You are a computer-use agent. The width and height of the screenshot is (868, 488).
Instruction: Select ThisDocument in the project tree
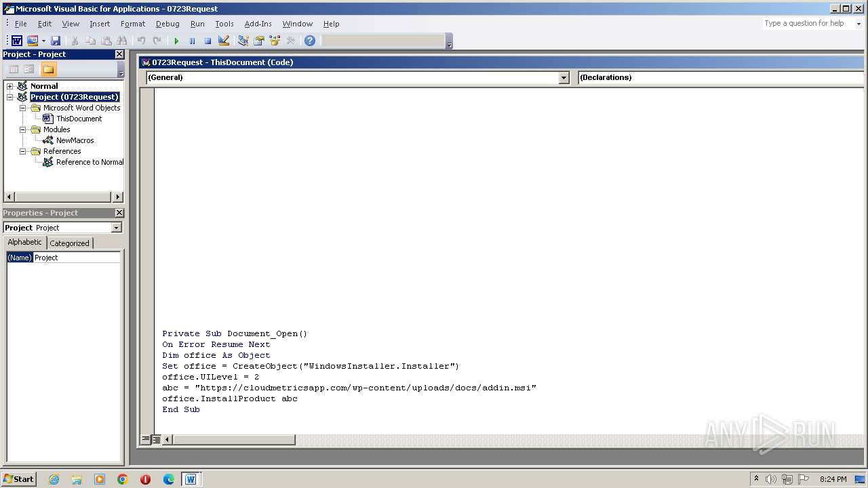[79, 119]
